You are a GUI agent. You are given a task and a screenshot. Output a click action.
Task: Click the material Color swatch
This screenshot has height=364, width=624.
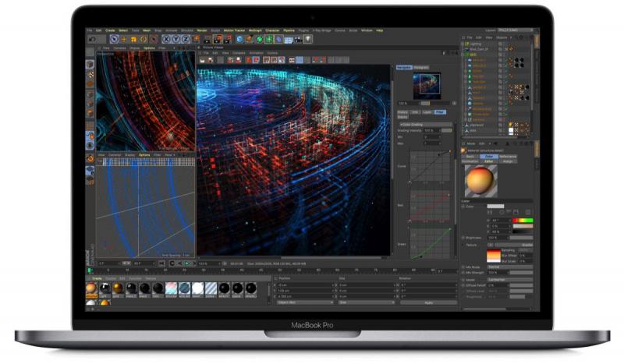tap(495, 206)
